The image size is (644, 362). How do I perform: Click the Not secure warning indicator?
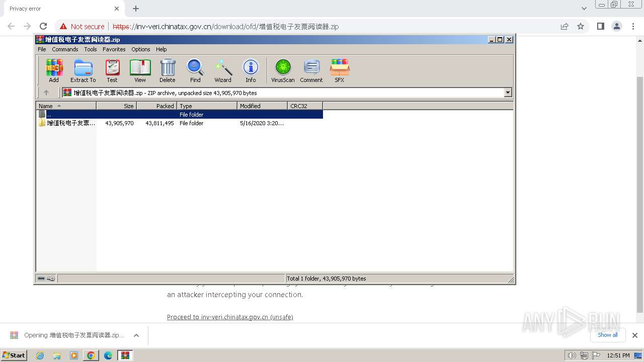82,26
